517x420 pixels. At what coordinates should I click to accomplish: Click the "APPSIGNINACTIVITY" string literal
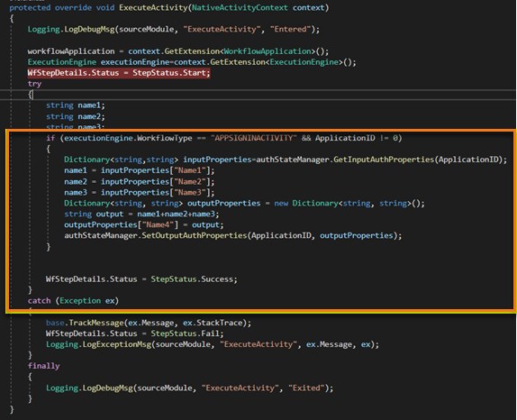[x=254, y=138]
